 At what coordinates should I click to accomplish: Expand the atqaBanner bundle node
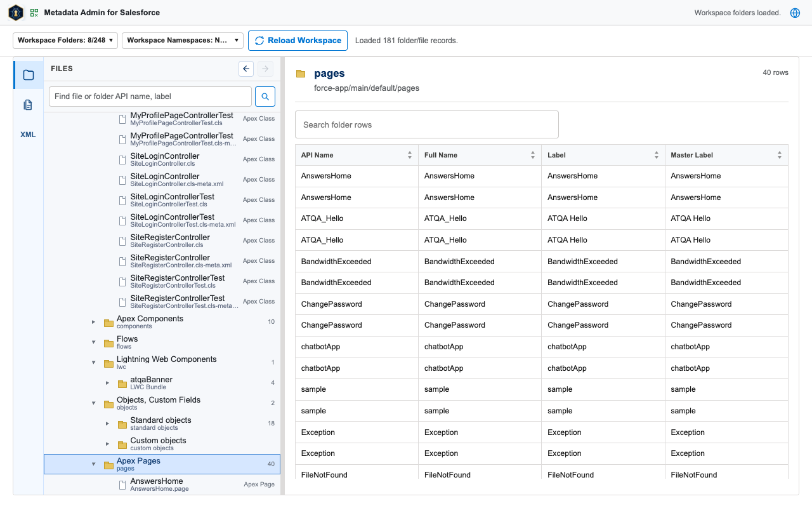[x=107, y=384]
